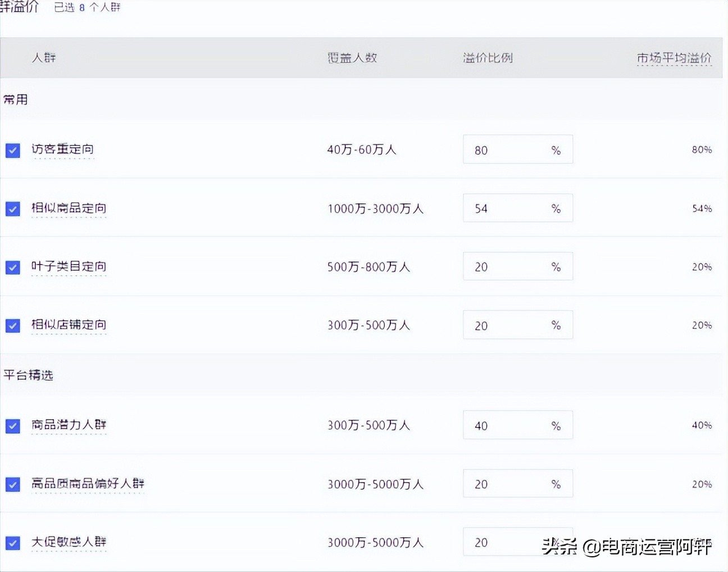Uncheck the 相似商品定向 checkbox
The image size is (728, 572).
(13, 208)
